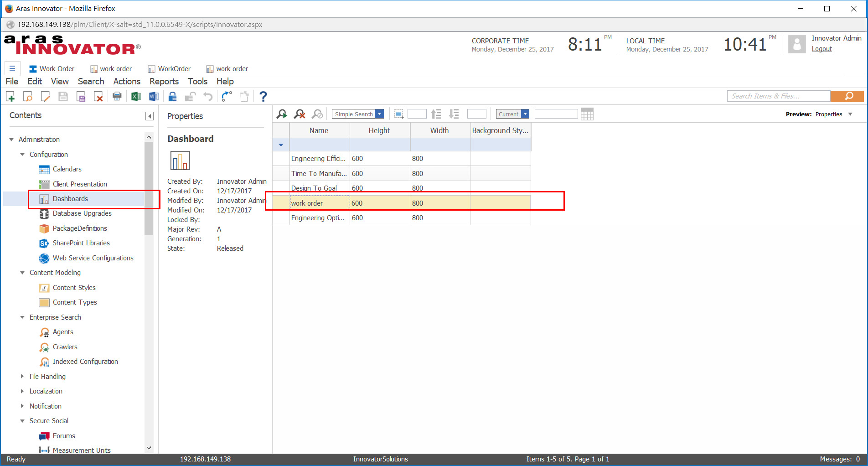Screen dimensions: 868x466
Task: Export to Word icon
Action: (x=154, y=96)
